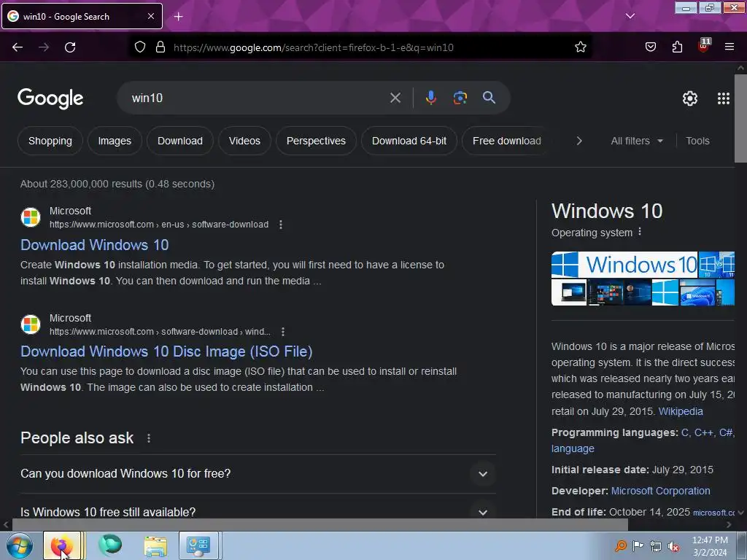Open the Windows Start button

pos(20,545)
